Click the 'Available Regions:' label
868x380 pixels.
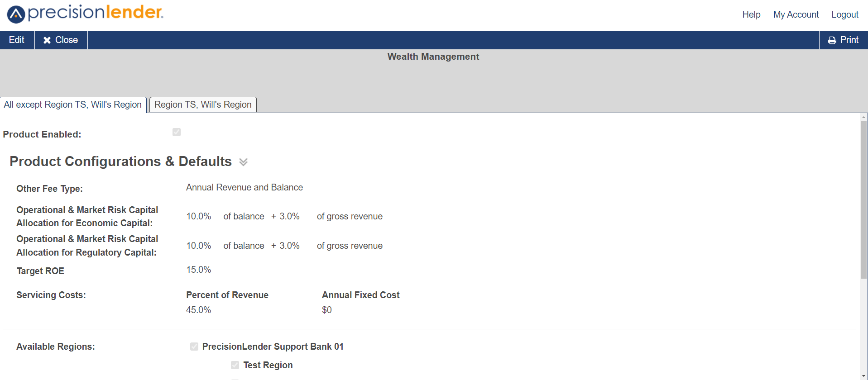(56, 347)
